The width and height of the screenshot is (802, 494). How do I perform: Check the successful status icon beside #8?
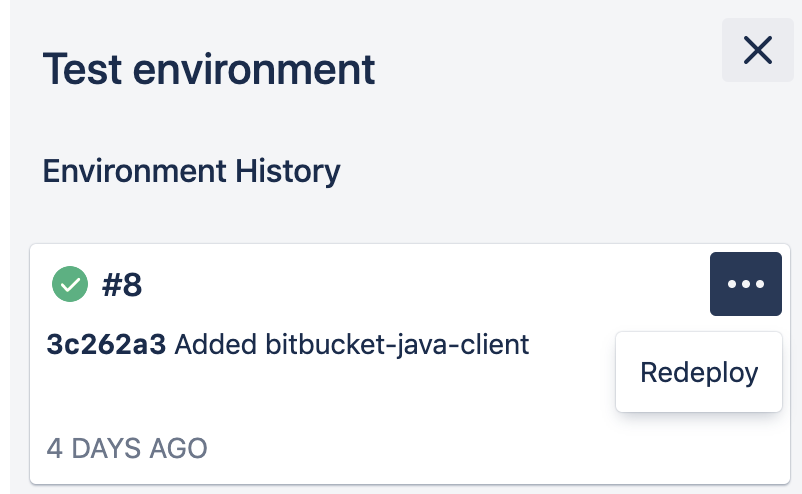69,285
